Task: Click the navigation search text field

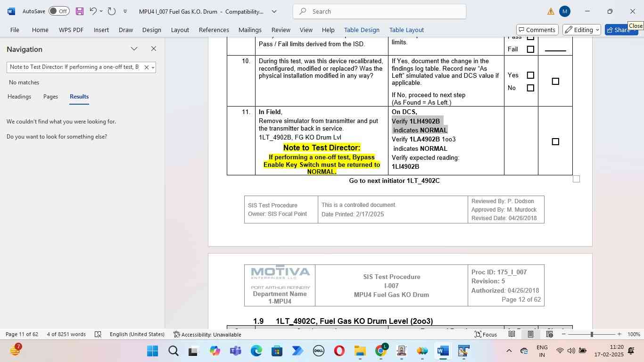Action: tap(74, 67)
